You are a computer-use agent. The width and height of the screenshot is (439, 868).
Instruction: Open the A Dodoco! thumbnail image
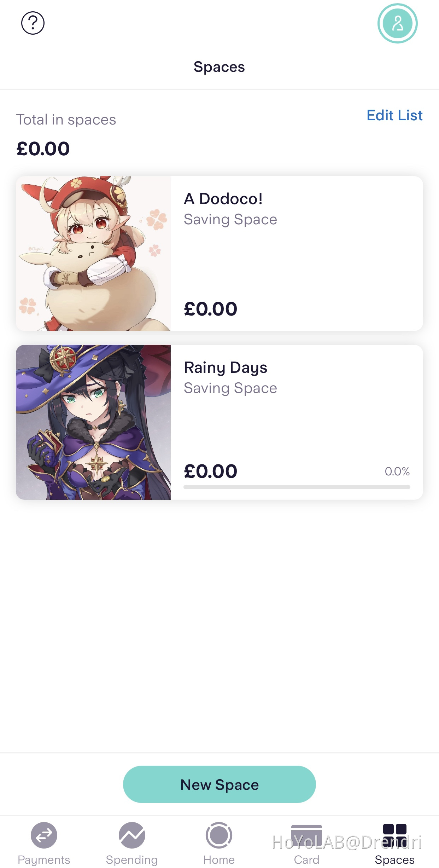[93, 254]
